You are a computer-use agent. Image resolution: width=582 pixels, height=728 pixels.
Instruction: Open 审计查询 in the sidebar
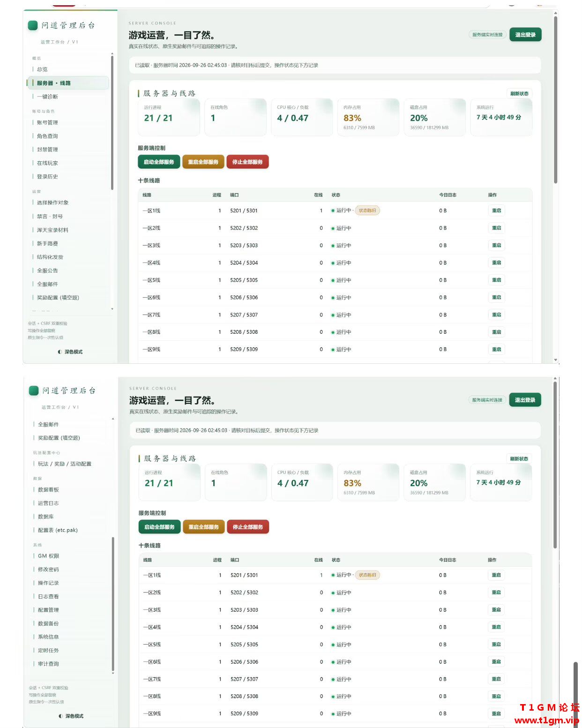pos(48,664)
